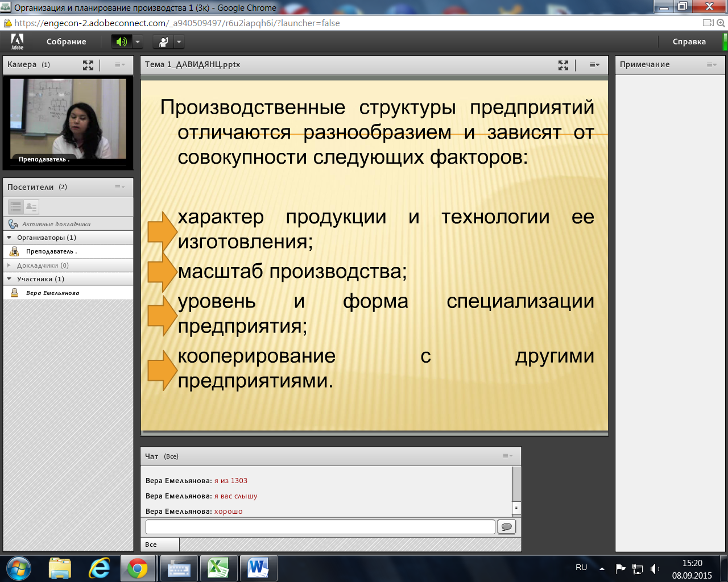Open the on-screen keyboard taskbar item
Screen dimensions: 728x582
click(x=179, y=568)
